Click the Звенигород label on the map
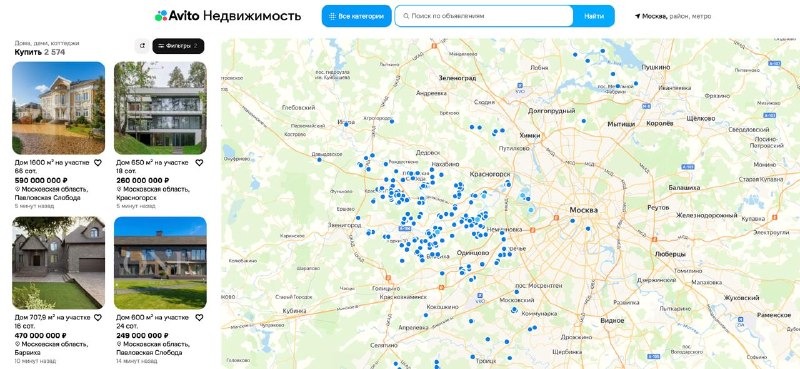 (344, 225)
